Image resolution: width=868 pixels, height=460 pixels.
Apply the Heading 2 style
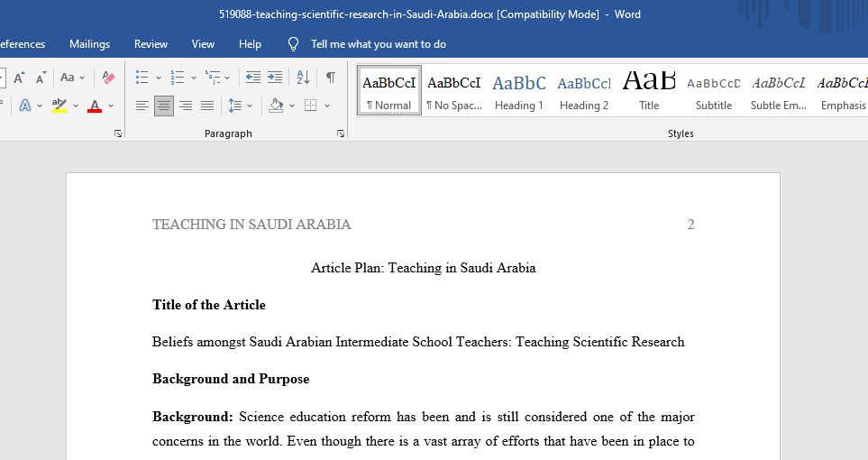click(x=583, y=90)
